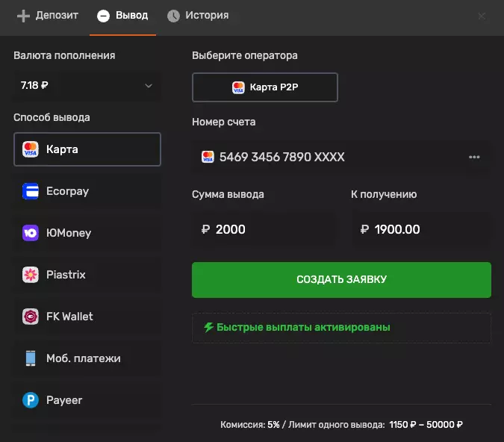Image resolution: width=504 pixels, height=442 pixels.
Task: Click the К получению amount field
Action: tap(422, 229)
